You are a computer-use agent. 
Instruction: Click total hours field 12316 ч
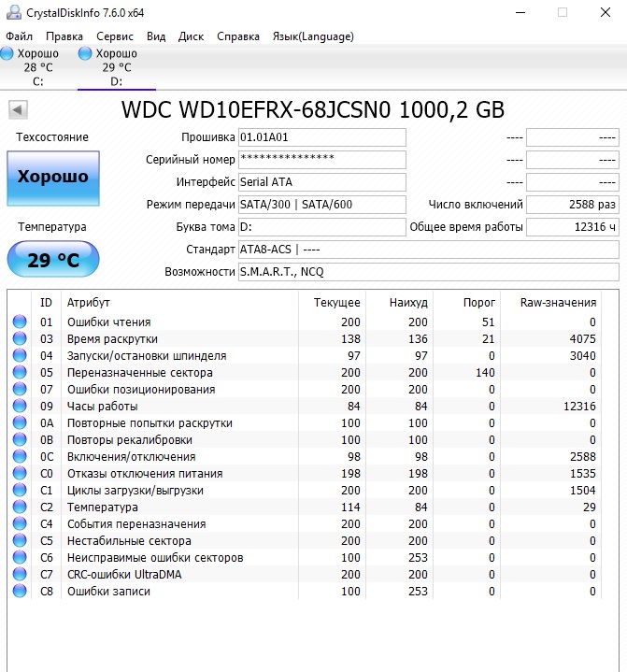click(573, 227)
